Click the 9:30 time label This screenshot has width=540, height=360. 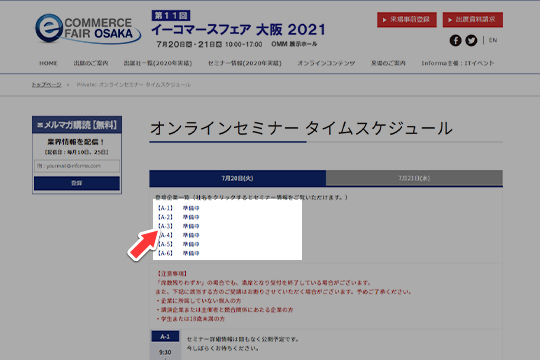click(165, 352)
